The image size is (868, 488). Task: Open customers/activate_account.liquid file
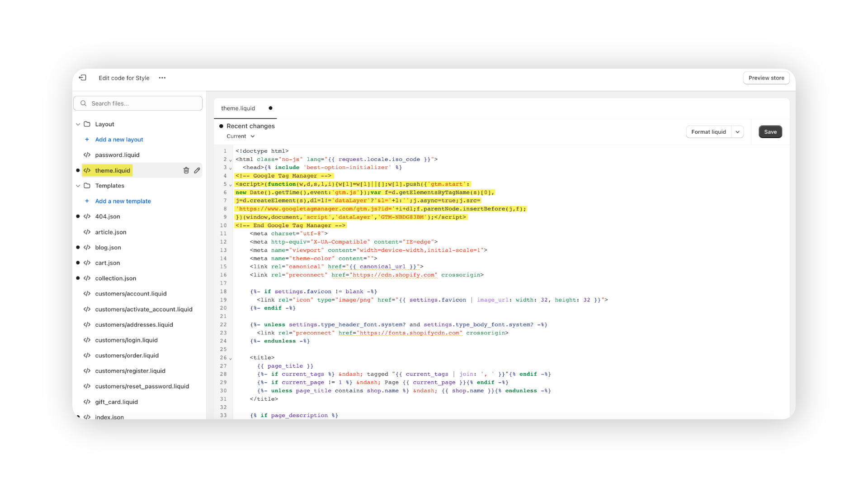[144, 309]
